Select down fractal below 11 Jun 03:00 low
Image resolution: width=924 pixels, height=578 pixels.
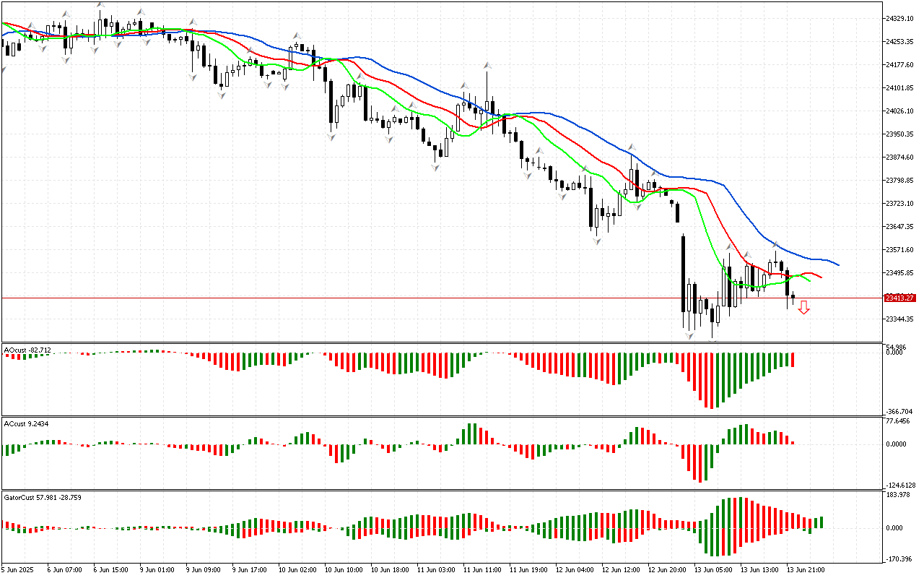435,168
